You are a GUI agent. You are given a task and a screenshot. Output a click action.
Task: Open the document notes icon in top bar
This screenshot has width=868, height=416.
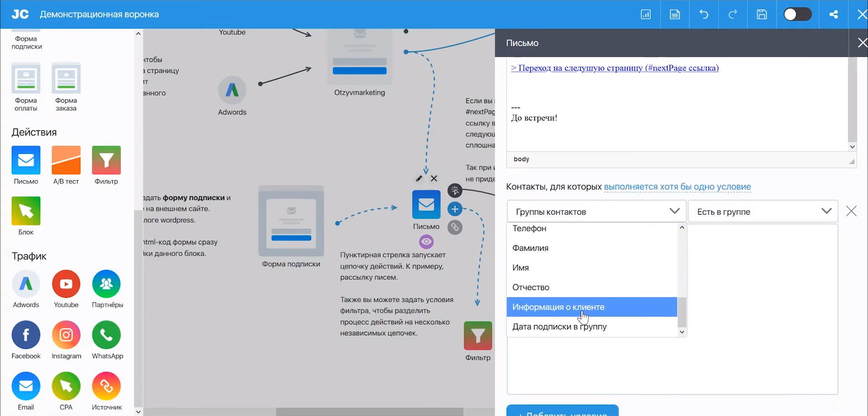[675, 14]
